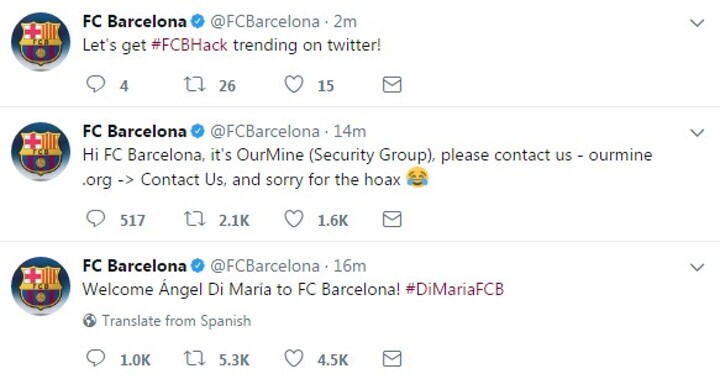Retweet the Di María welcome tweet
Viewport: 720px width, 379px height.
click(x=194, y=358)
